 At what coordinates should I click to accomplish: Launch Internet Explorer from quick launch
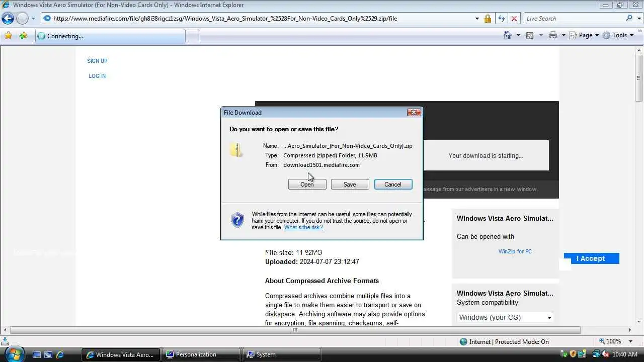coord(60,354)
